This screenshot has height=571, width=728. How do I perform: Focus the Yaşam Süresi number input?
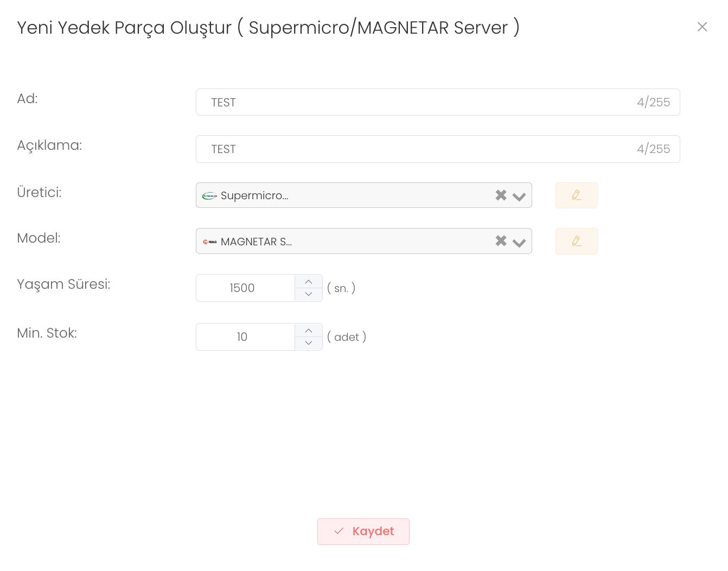tap(245, 288)
